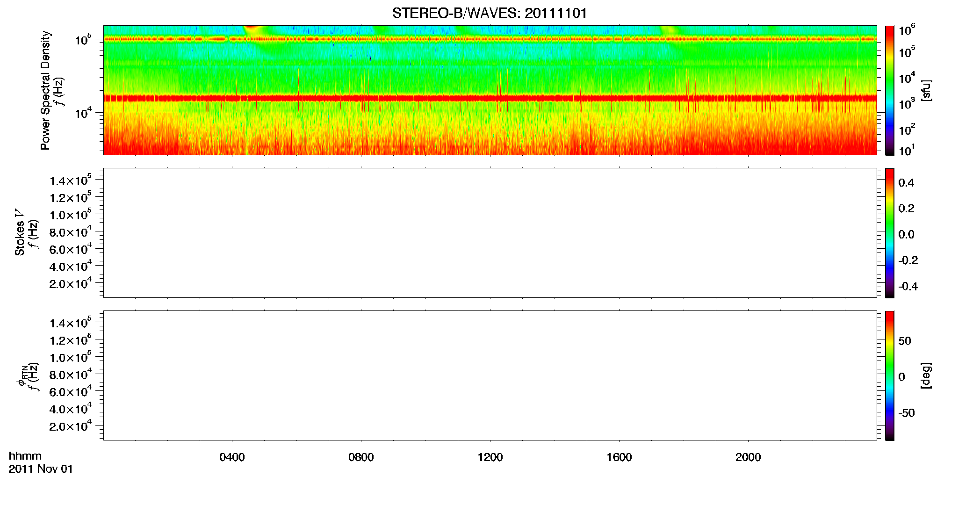980x505 pixels.
Task: Click the 2011 Nov 01 date label
Action: (x=41, y=469)
